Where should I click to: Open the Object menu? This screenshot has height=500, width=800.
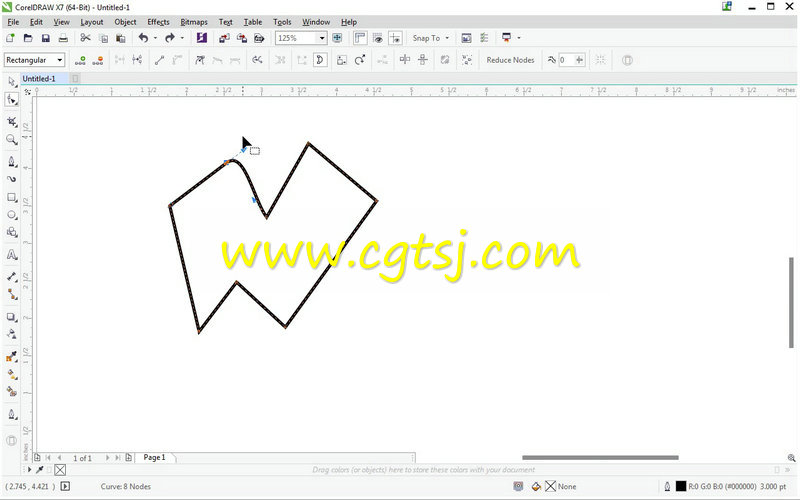(x=125, y=22)
